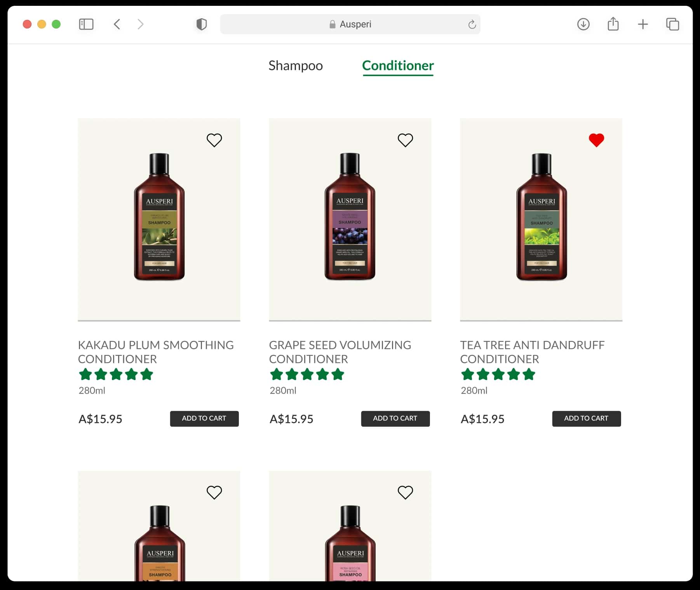Open the share sheet icon
The image size is (700, 590).
pos(613,24)
